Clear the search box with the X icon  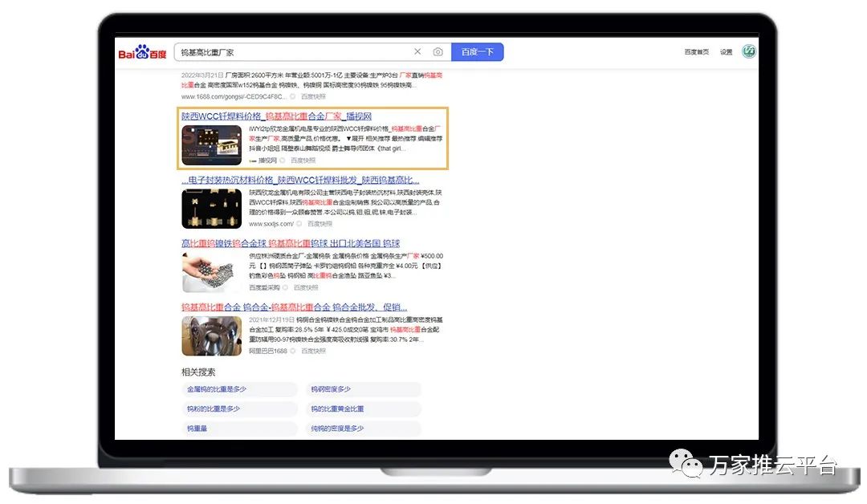click(417, 52)
